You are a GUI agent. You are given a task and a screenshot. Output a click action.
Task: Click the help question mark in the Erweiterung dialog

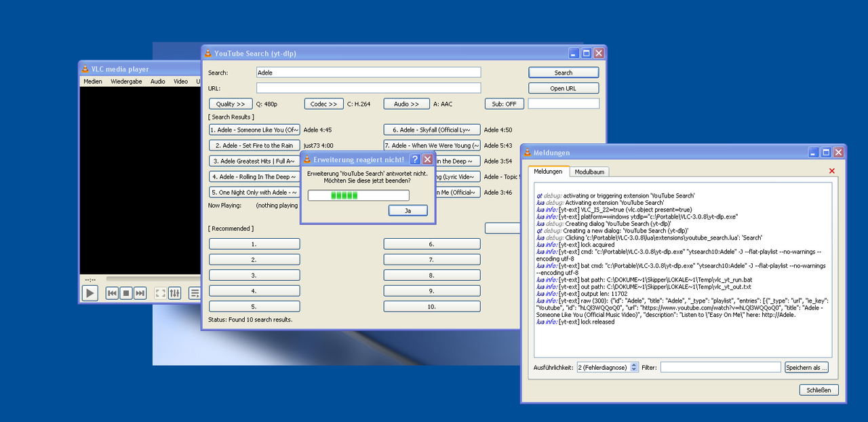coord(415,159)
